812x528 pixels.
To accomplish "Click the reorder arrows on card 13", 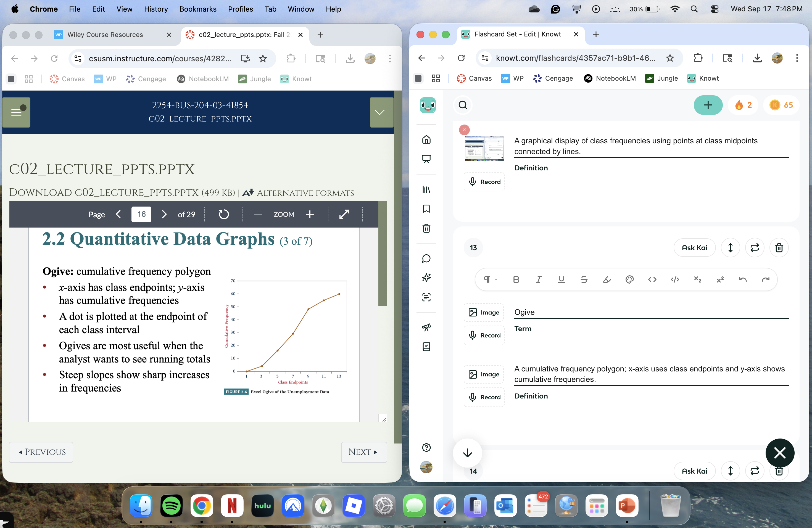I will [730, 248].
